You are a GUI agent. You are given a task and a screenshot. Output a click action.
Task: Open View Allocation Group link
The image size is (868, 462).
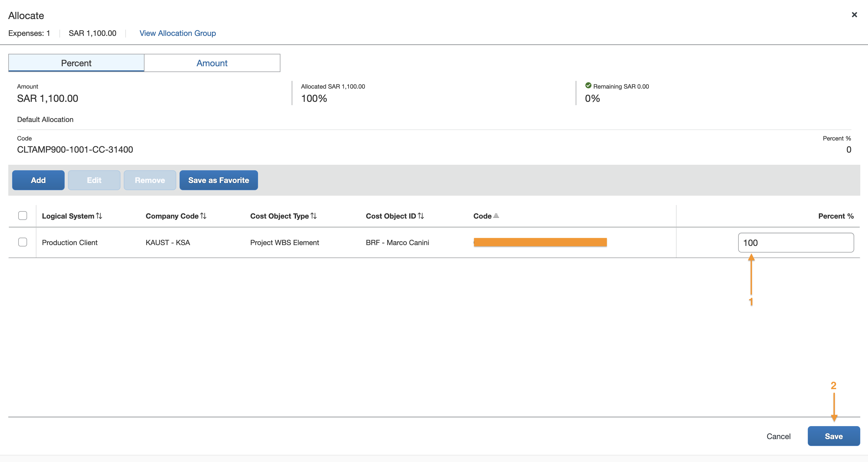[178, 33]
